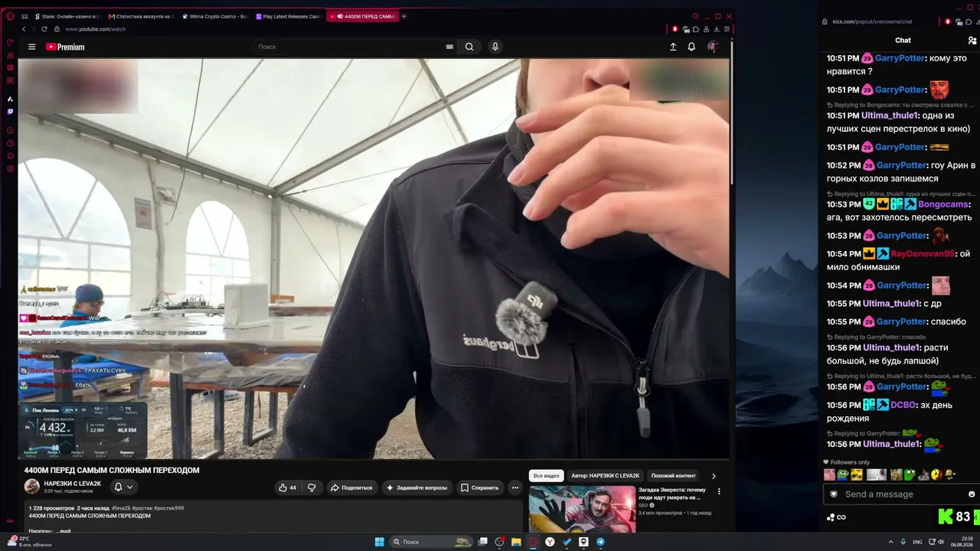Open the YouTube guide hamburger menu
This screenshot has height=551, width=980.
[32, 47]
